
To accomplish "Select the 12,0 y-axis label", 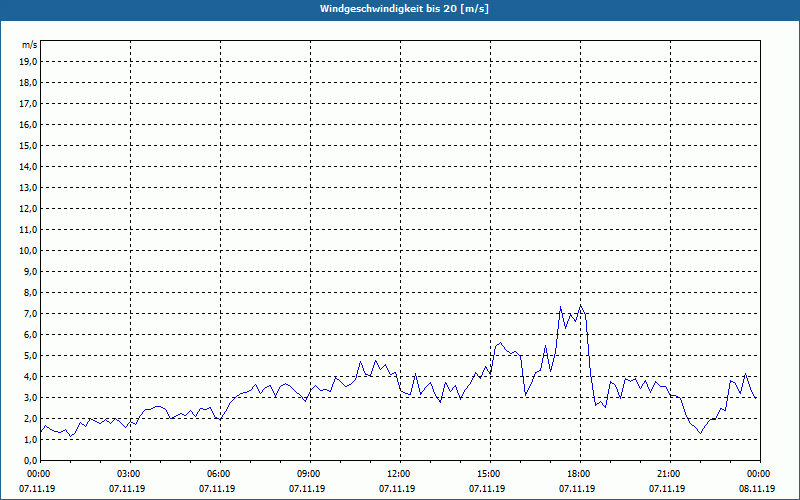I will [28, 209].
